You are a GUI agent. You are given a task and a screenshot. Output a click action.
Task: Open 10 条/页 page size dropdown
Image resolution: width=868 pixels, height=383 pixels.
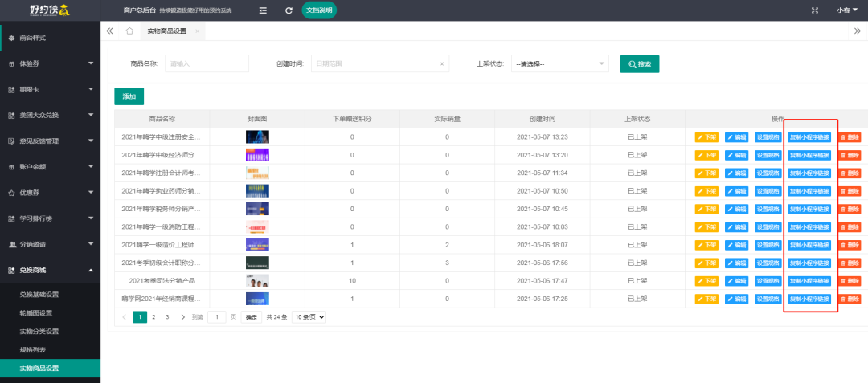coord(309,317)
